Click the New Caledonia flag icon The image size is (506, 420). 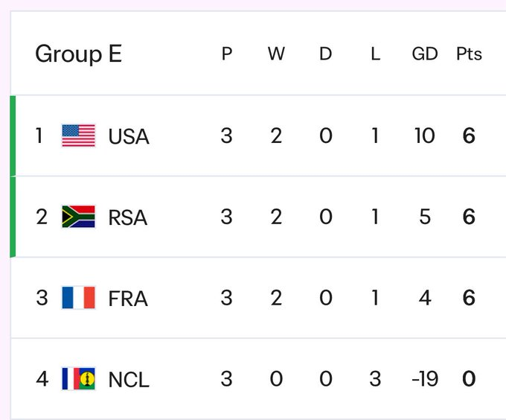(78, 379)
